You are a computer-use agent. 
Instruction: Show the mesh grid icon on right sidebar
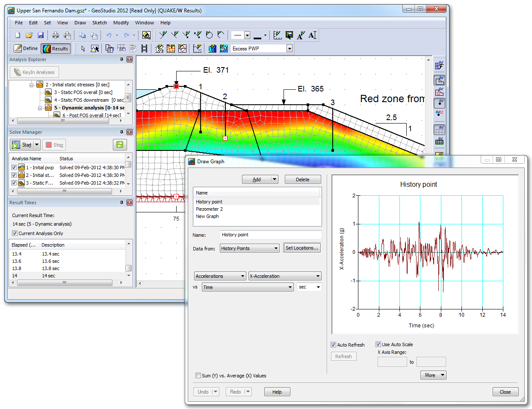coord(440,129)
